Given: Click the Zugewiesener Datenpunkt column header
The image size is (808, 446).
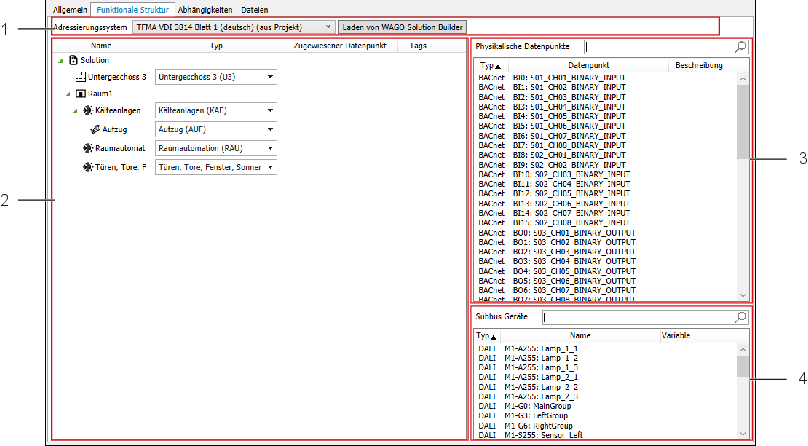Looking at the screenshot, I should [x=340, y=46].
